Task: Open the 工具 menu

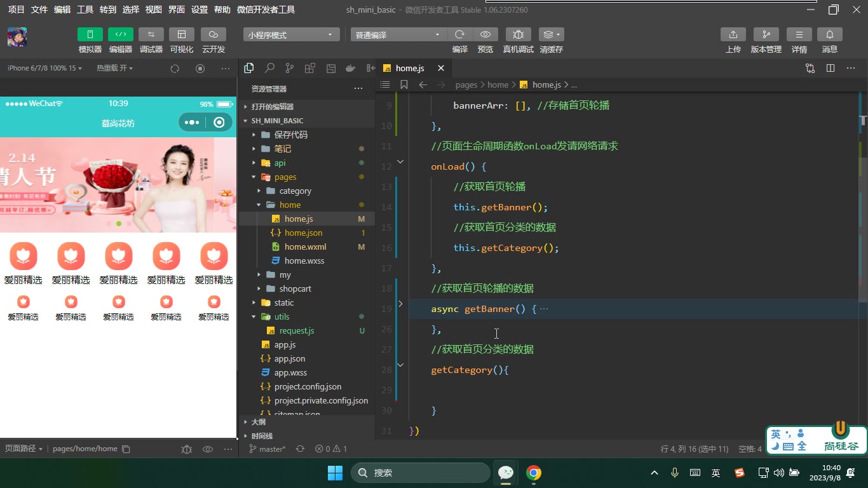Action: (x=85, y=10)
